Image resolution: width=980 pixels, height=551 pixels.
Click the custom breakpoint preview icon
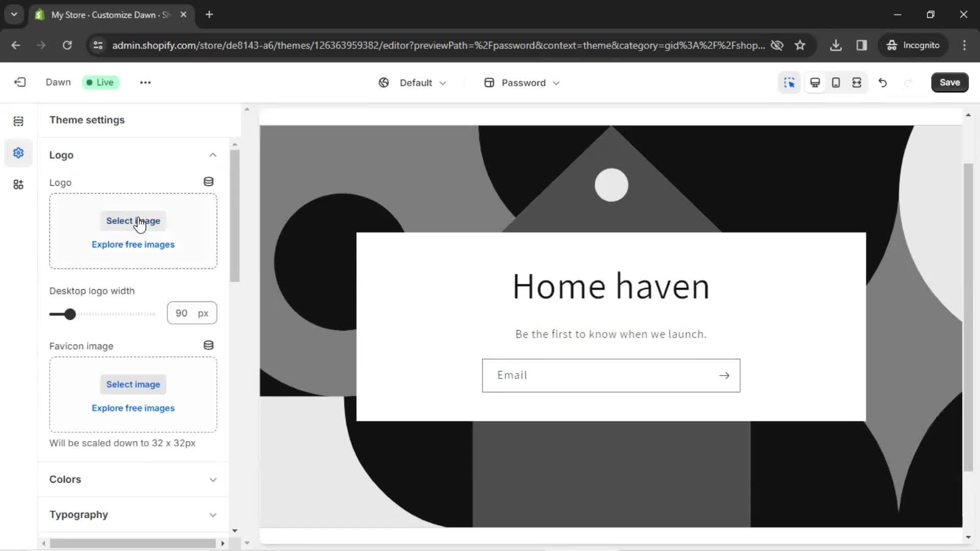(x=859, y=82)
